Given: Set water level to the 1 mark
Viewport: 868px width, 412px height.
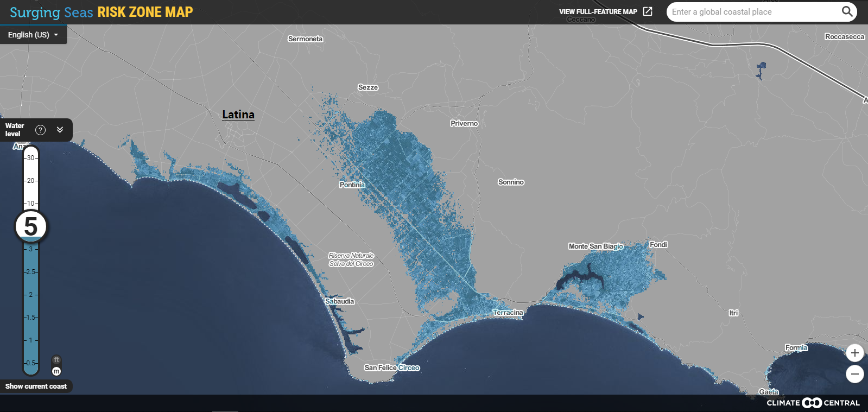Looking at the screenshot, I should (31, 340).
